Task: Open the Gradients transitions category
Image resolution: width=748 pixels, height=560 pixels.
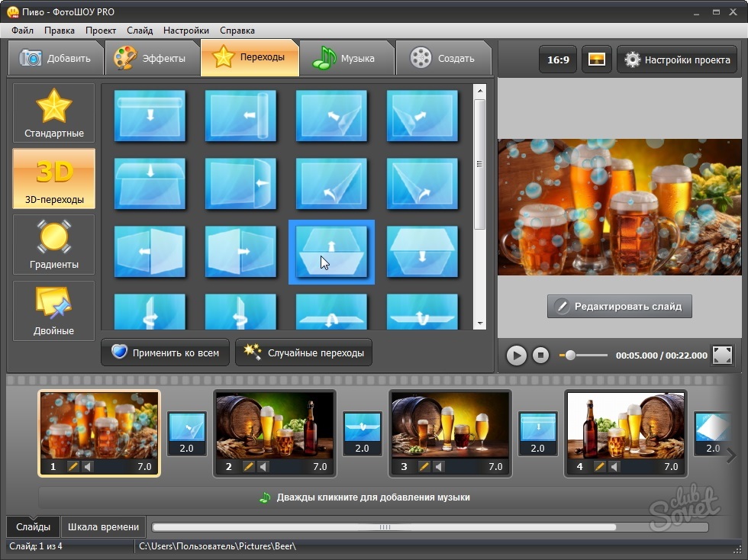Action: (53, 244)
